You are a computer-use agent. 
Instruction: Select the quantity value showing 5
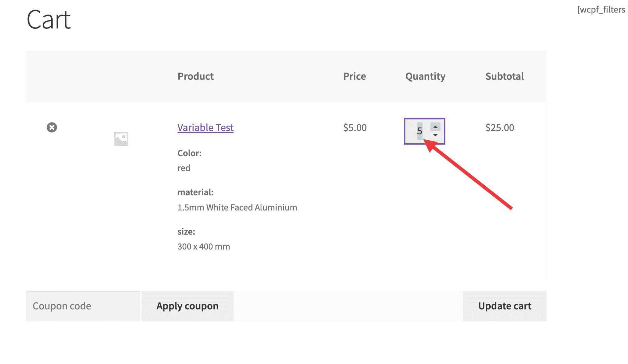[420, 131]
